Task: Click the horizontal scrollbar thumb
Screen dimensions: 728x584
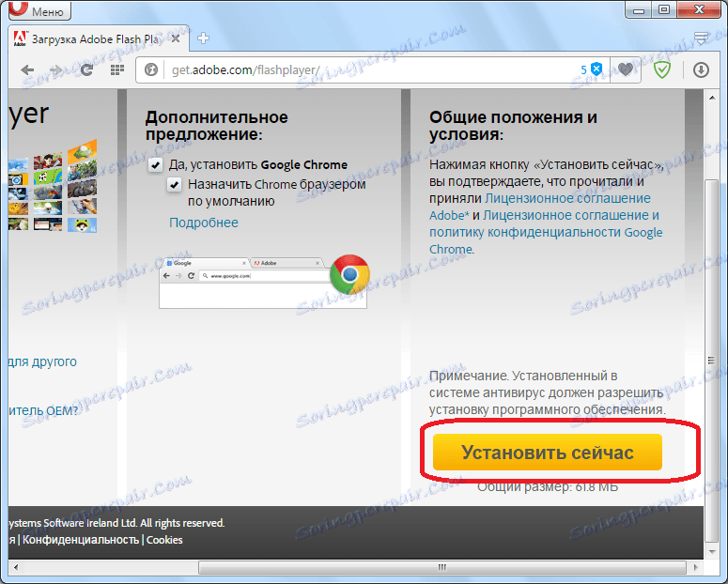Action: point(442,567)
